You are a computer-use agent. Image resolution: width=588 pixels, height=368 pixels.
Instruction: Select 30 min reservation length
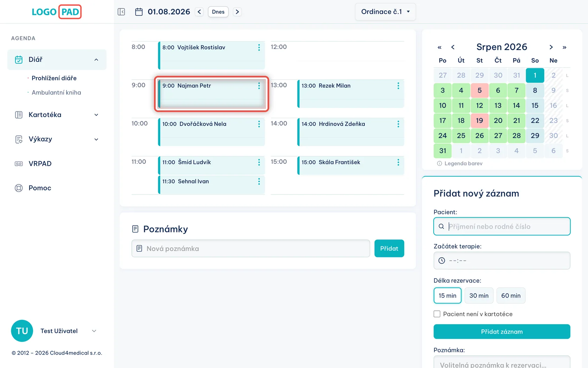point(479,295)
